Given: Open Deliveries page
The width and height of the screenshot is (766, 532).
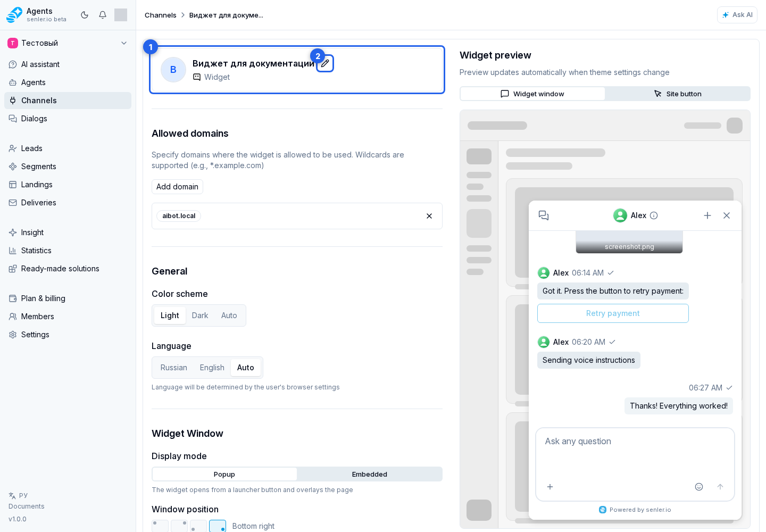Looking at the screenshot, I should tap(68, 203).
